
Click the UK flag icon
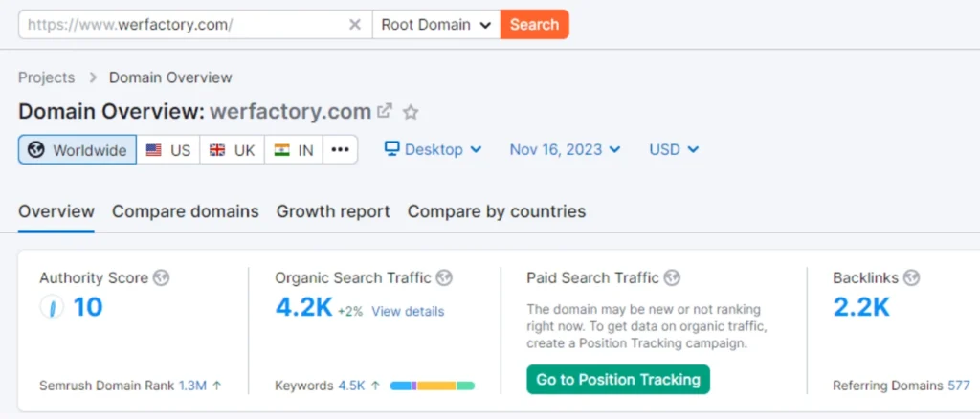pyautogui.click(x=217, y=150)
